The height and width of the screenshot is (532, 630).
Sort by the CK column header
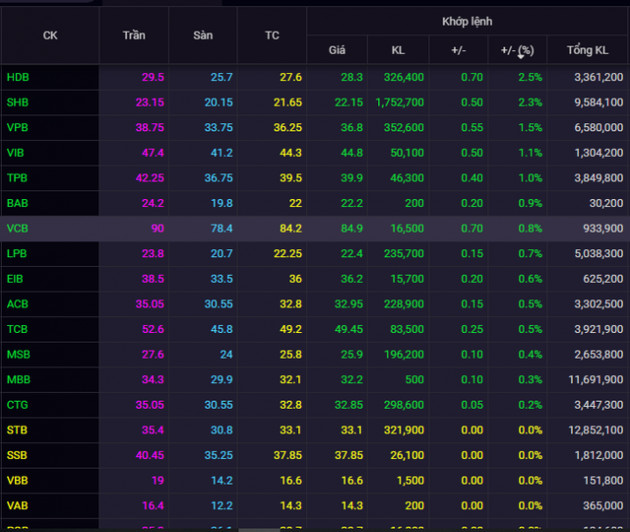[50, 35]
